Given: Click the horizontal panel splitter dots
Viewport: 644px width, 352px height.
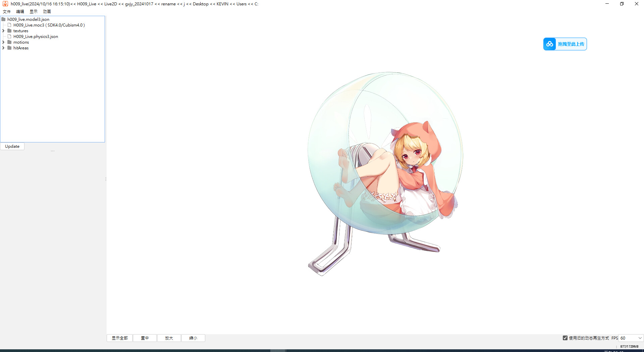Looking at the screenshot, I should pyautogui.click(x=53, y=151).
